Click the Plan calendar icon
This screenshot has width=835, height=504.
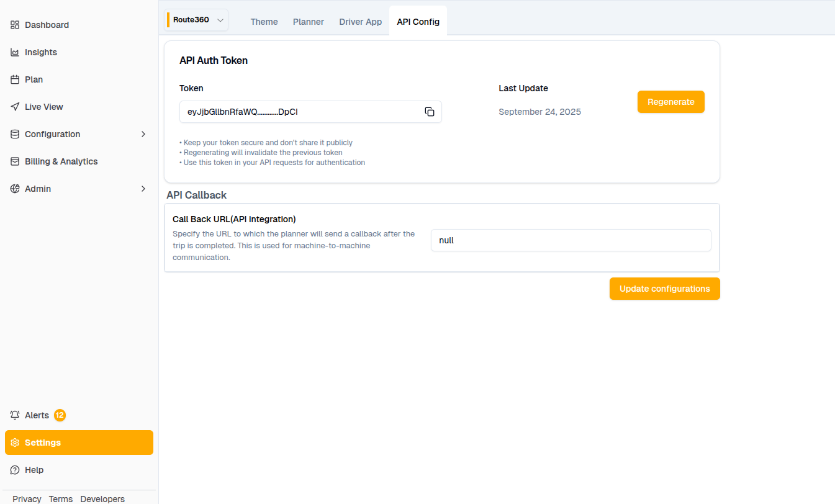tap(15, 79)
